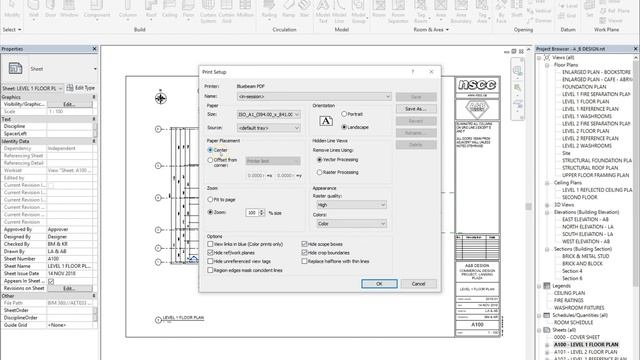
Task: Cancel the Print Setup dialog
Action: [x=418, y=284]
